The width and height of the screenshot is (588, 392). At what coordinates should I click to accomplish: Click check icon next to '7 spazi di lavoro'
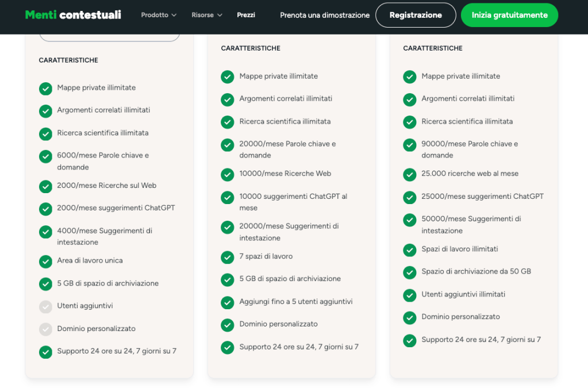coord(228,257)
